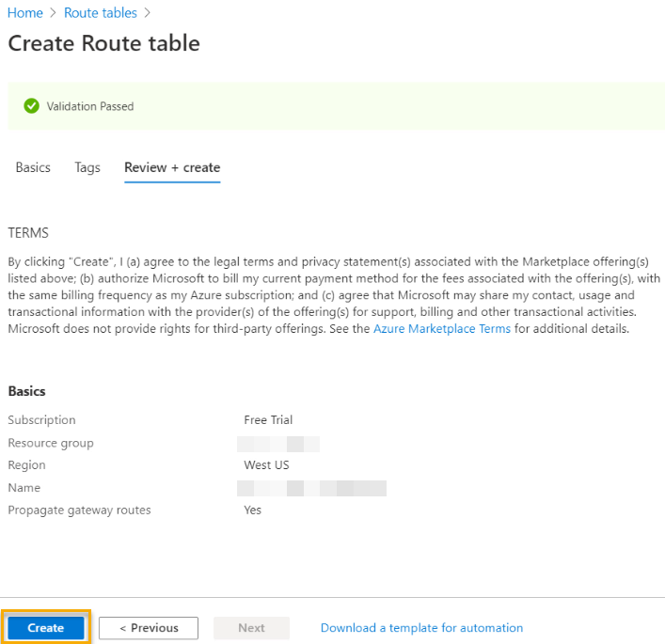Image resolution: width=665 pixels, height=644 pixels.
Task: Click the green Validation Passed checkmark icon
Action: 31,106
